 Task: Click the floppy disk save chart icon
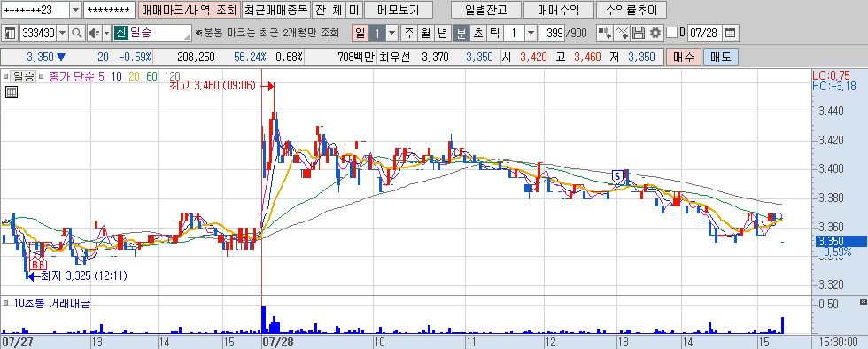[x=639, y=34]
